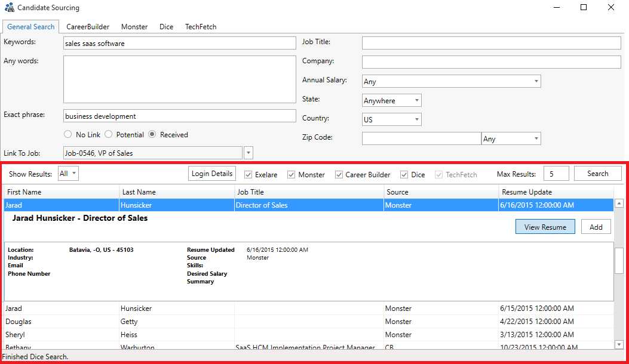Viewport: 629px width, 364px height.
Task: Open the TechFetch tab
Action: click(201, 26)
